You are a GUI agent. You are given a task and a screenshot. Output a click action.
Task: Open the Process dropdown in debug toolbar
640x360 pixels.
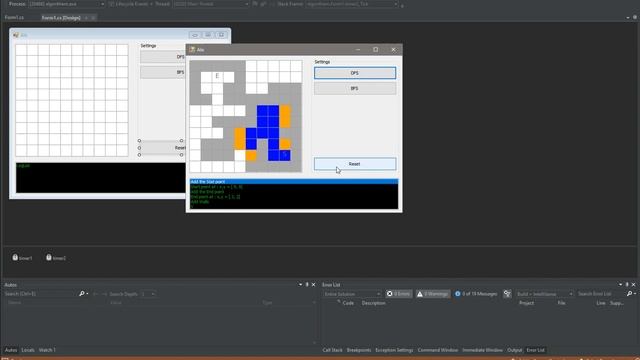coord(67,4)
